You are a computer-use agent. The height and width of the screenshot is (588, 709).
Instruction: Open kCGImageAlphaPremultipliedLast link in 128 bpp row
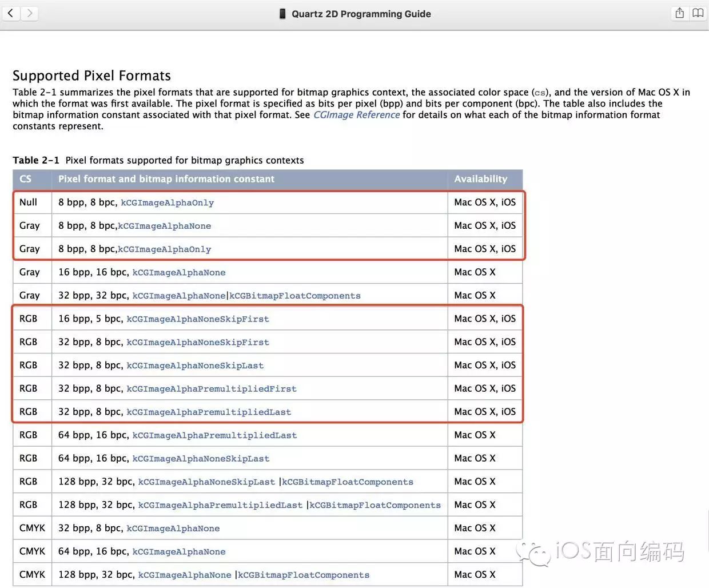coord(220,505)
